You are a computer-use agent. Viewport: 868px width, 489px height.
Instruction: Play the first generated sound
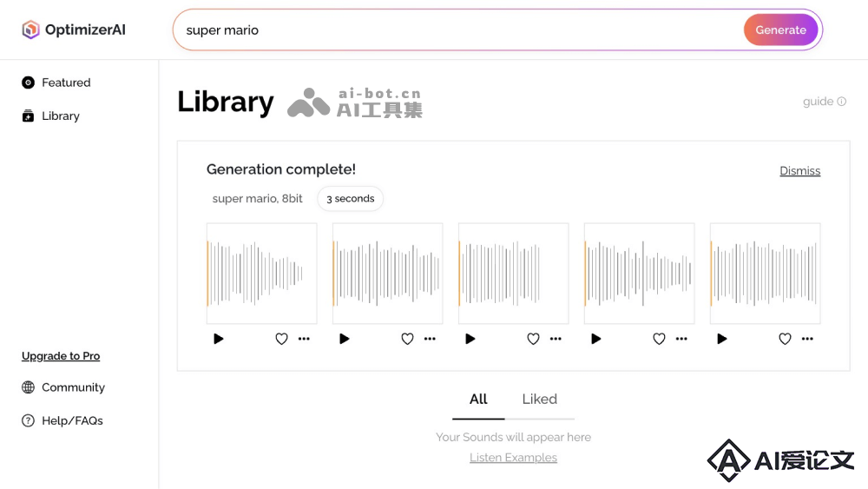click(x=218, y=339)
